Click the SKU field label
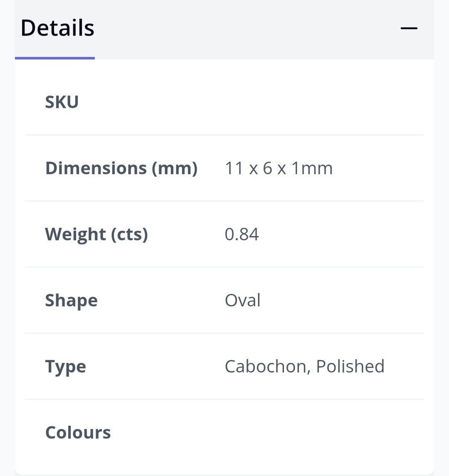Screen dimensions: 449x476 point(62,102)
